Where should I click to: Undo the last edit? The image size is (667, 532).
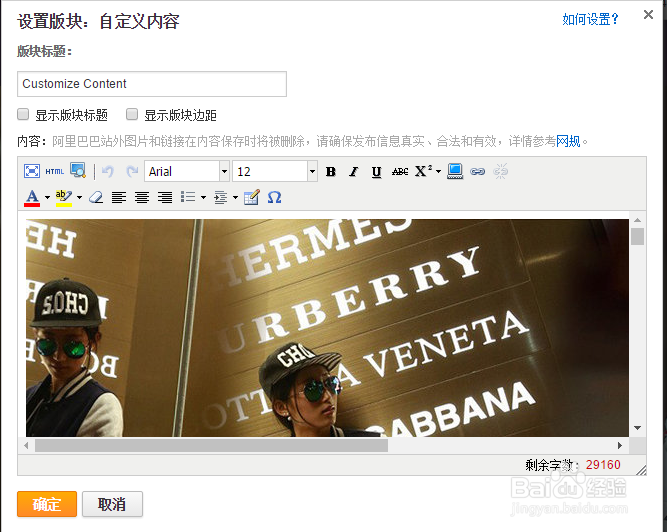[x=108, y=171]
